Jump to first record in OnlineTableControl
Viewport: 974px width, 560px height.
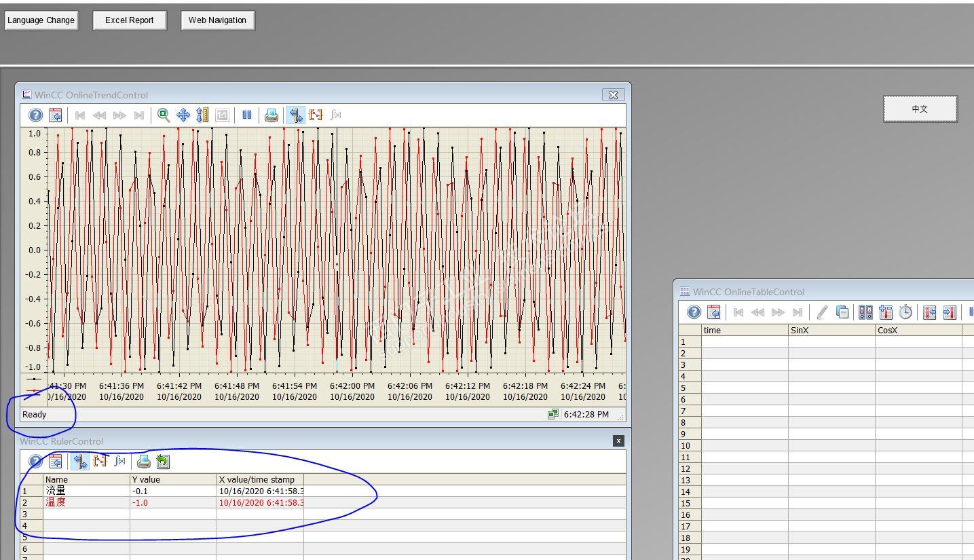pyautogui.click(x=738, y=312)
